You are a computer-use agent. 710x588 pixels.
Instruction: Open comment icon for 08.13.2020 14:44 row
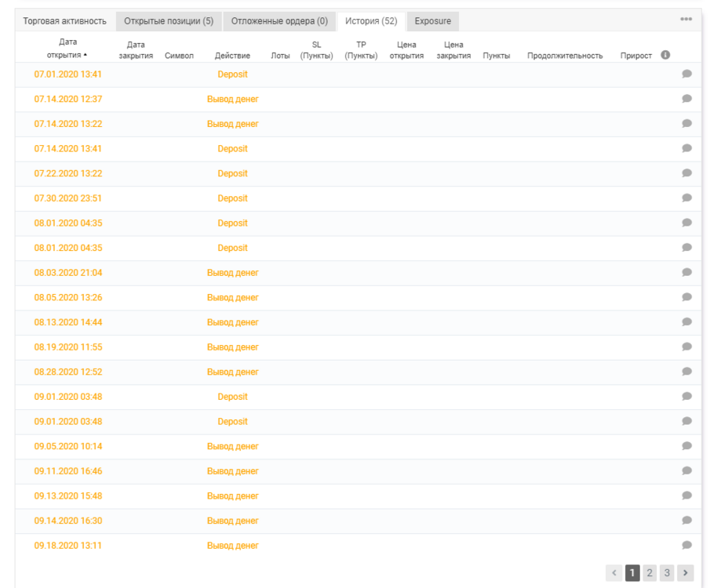point(686,322)
